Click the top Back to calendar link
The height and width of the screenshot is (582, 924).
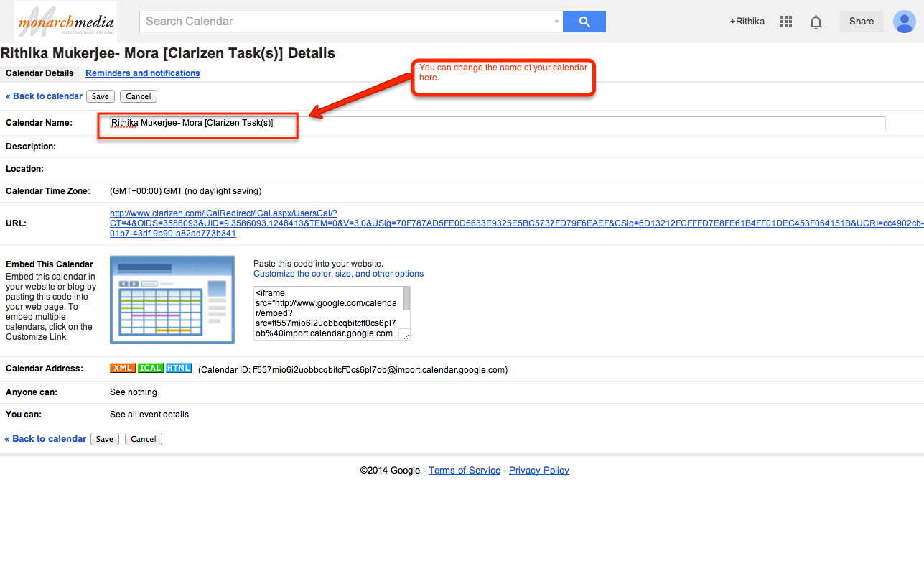tap(44, 96)
